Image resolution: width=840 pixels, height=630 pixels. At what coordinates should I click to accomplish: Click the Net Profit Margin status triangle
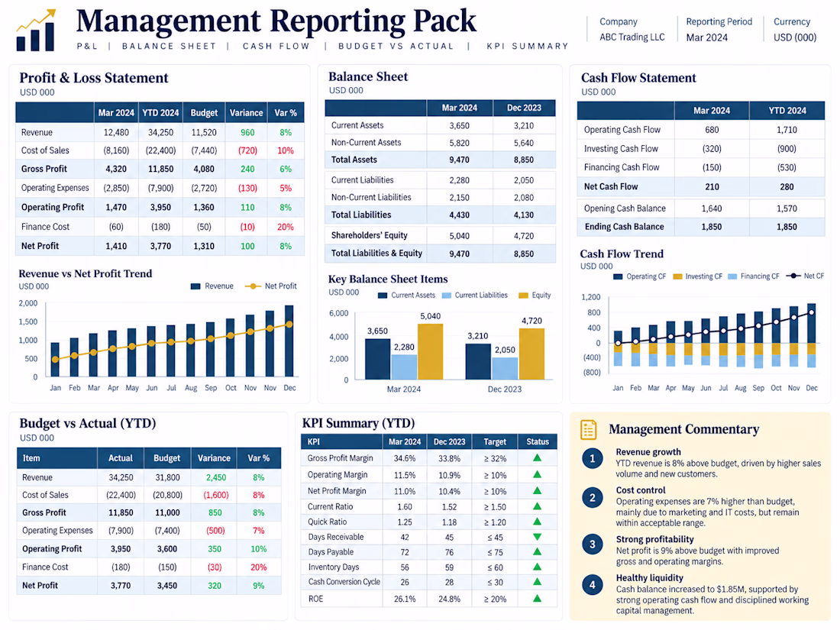tap(537, 491)
